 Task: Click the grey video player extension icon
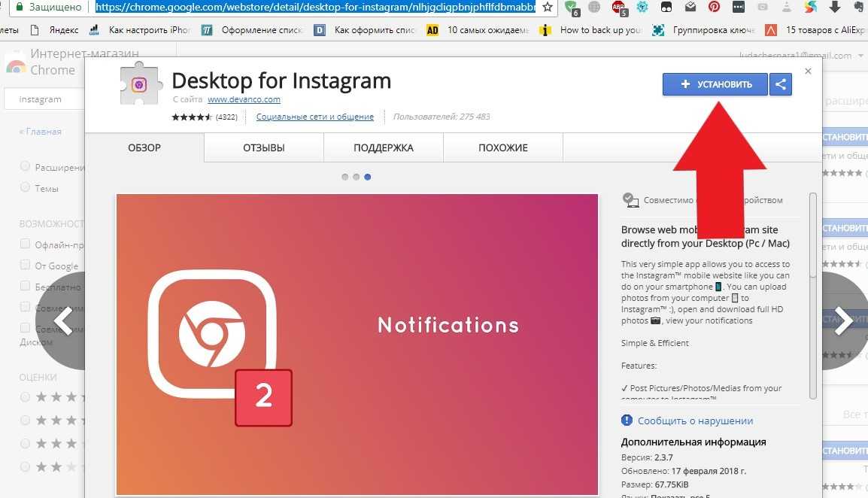[762, 8]
